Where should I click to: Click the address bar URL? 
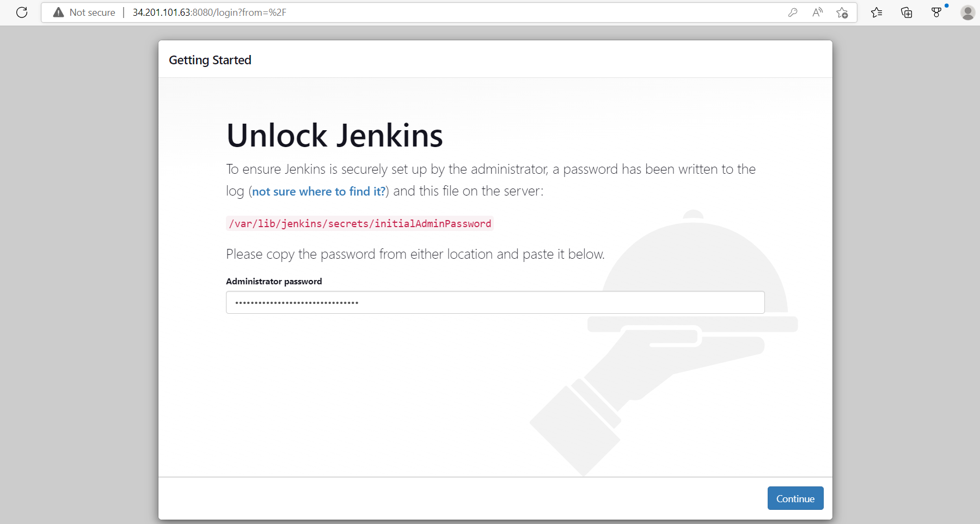[210, 12]
